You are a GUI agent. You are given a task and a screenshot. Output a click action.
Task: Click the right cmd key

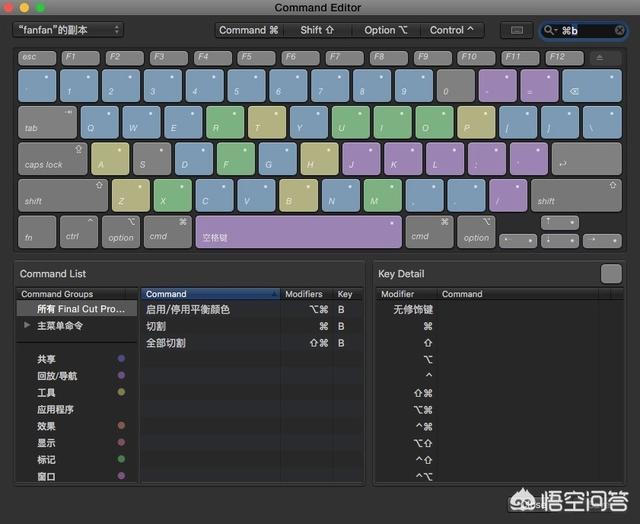(429, 232)
